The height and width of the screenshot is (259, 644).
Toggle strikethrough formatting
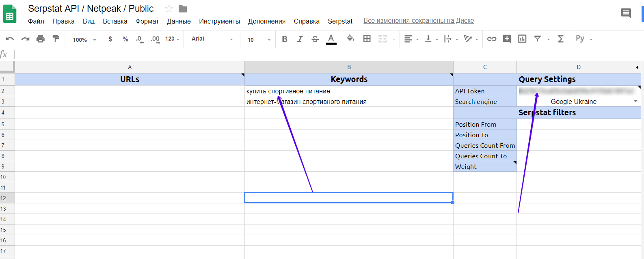coord(315,39)
